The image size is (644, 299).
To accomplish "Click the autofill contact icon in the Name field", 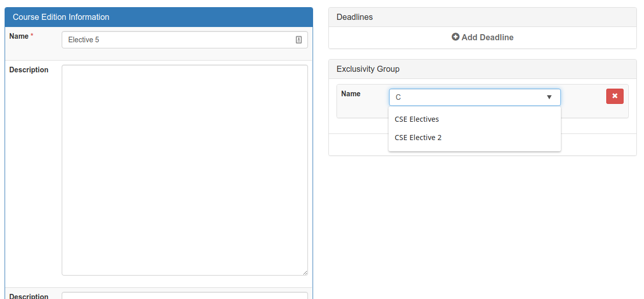I will click(299, 40).
